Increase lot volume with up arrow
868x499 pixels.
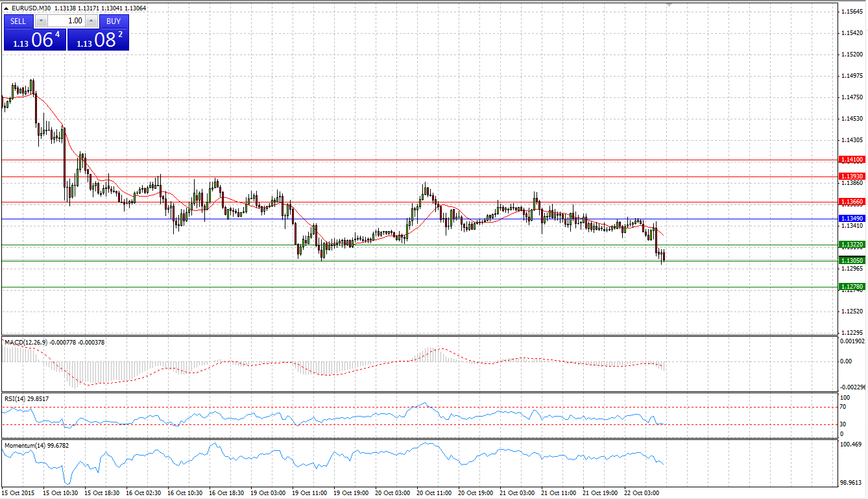tap(91, 21)
